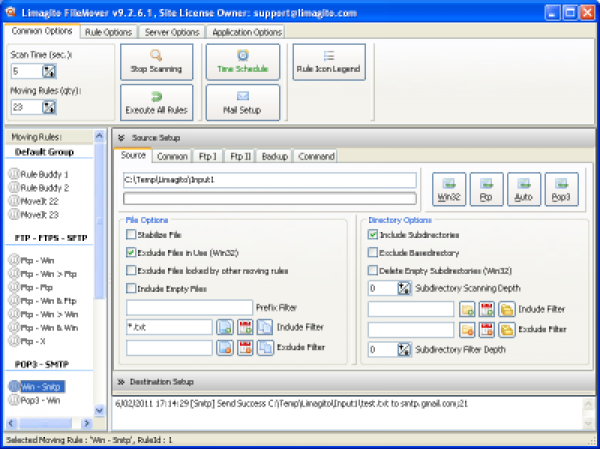The width and height of the screenshot is (600, 449).
Task: Click rules list scroll up arrow
Action: point(99,136)
